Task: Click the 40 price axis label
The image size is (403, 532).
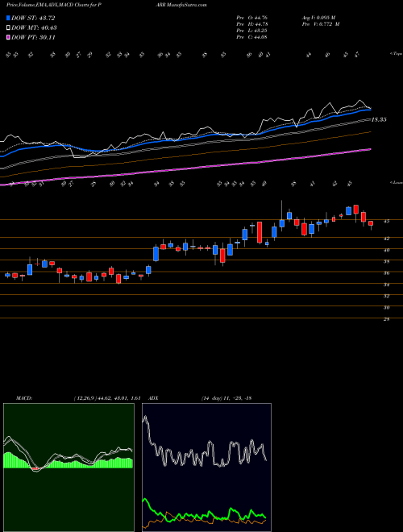Action: (386, 250)
